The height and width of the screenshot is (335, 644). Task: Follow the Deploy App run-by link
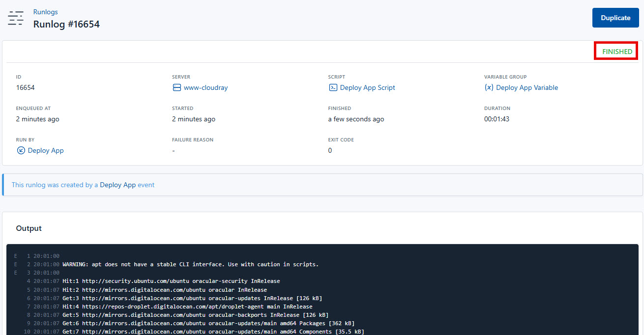click(x=46, y=150)
